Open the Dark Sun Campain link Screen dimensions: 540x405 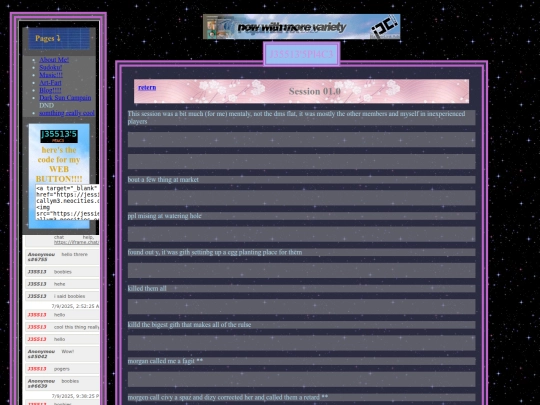click(x=65, y=98)
